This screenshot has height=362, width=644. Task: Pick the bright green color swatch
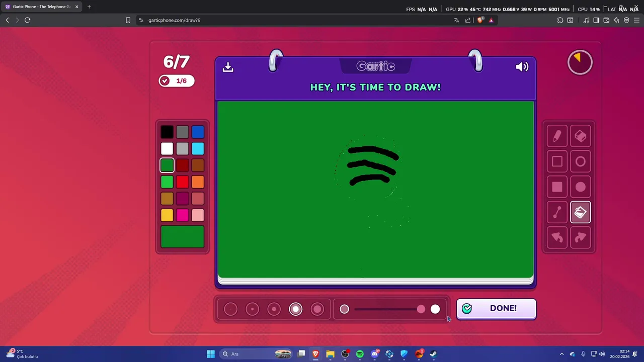tap(167, 182)
